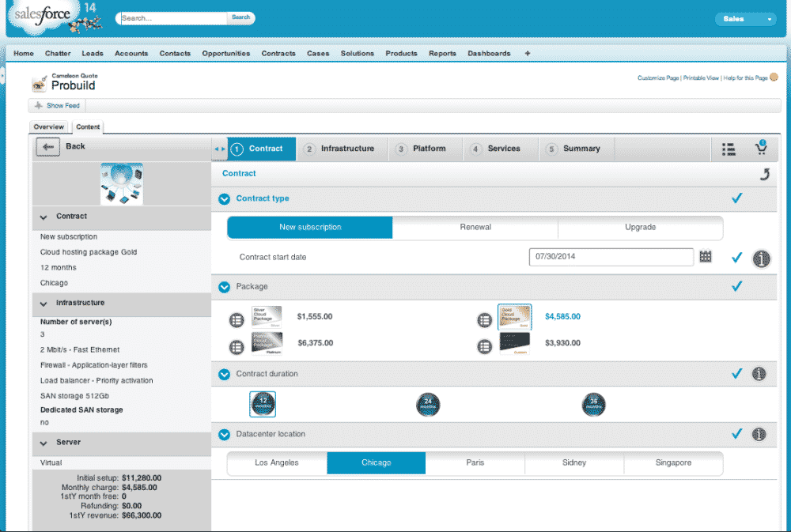Click the undo arrow in Contract header

(x=764, y=174)
